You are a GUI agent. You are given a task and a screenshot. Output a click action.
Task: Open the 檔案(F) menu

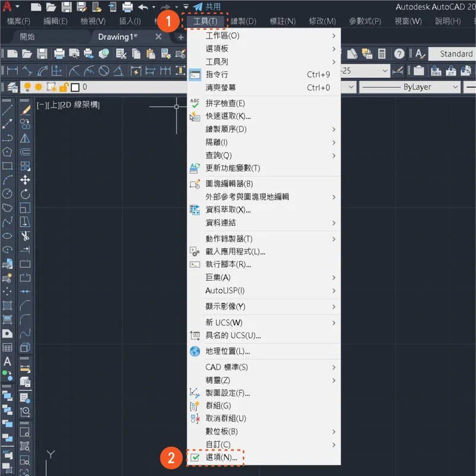(18, 21)
